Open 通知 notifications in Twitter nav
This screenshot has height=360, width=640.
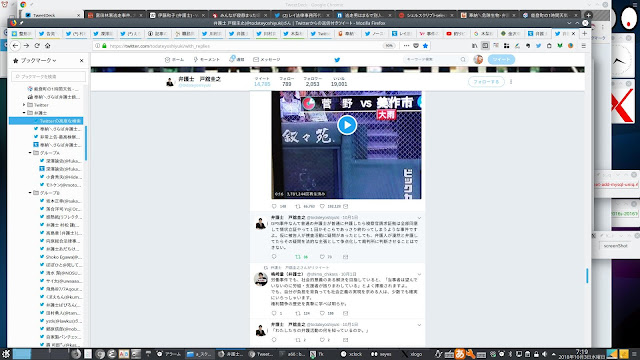(237, 60)
